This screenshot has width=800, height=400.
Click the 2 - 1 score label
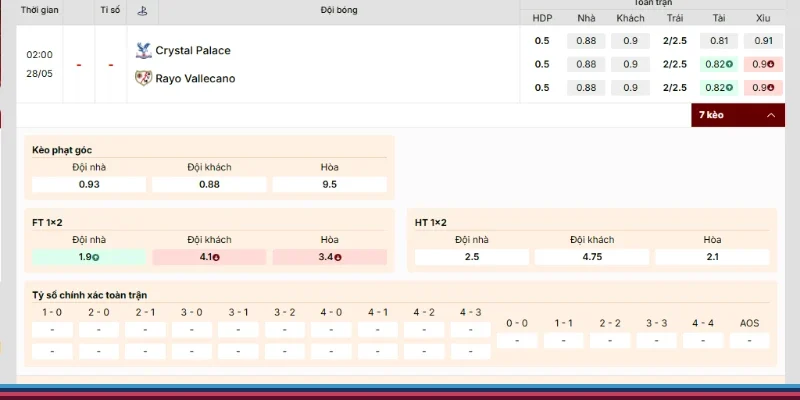pyautogui.click(x=145, y=312)
